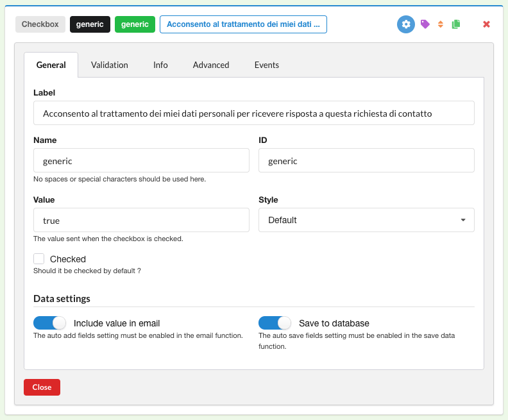Viewport: 508px width, 420px height.
Task: Open the Info tab
Action: 160,65
